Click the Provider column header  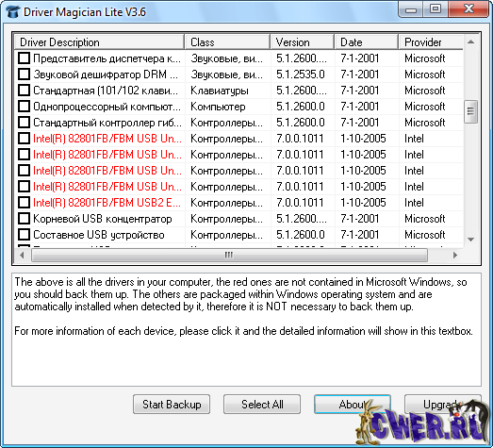pos(431,42)
